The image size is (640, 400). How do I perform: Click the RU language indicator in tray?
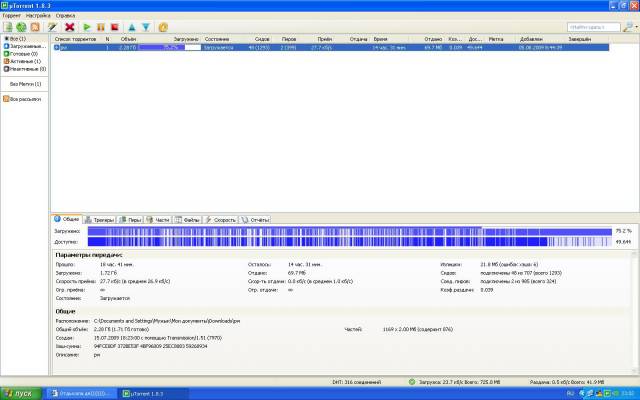point(570,393)
